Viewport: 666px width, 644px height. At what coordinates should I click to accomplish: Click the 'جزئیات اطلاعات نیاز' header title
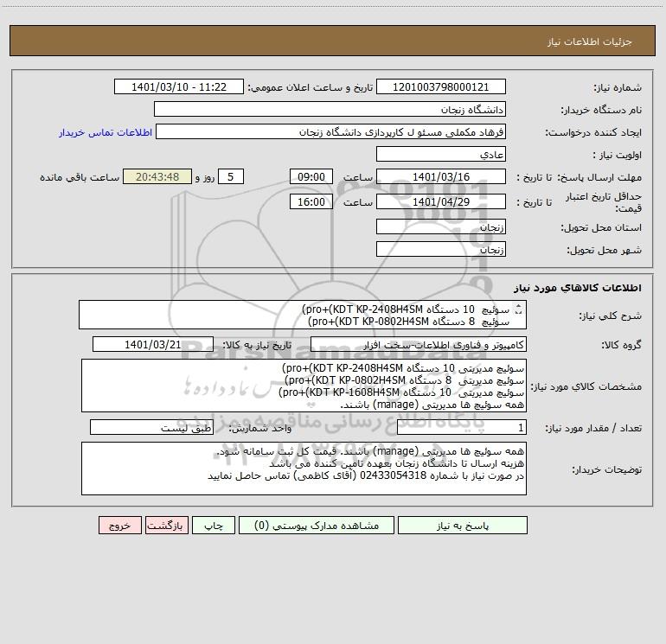click(x=590, y=41)
